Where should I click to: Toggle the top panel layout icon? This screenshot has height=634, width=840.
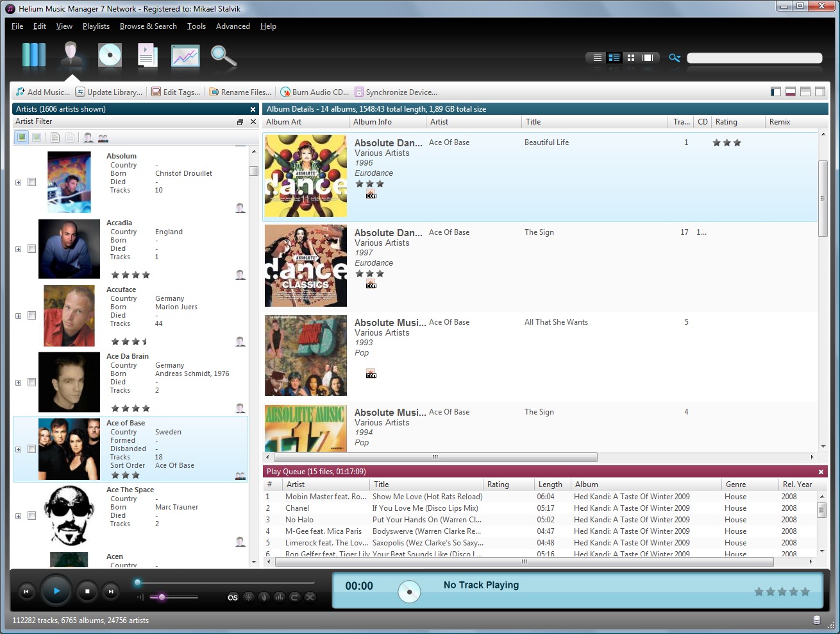coord(805,92)
